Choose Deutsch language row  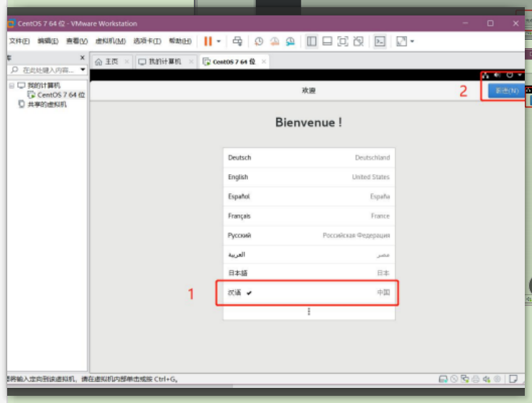[308, 158]
